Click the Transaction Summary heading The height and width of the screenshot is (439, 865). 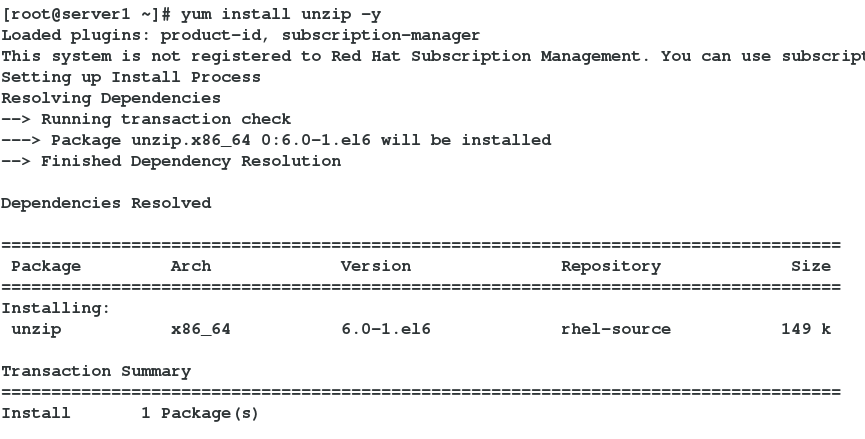(x=96, y=371)
